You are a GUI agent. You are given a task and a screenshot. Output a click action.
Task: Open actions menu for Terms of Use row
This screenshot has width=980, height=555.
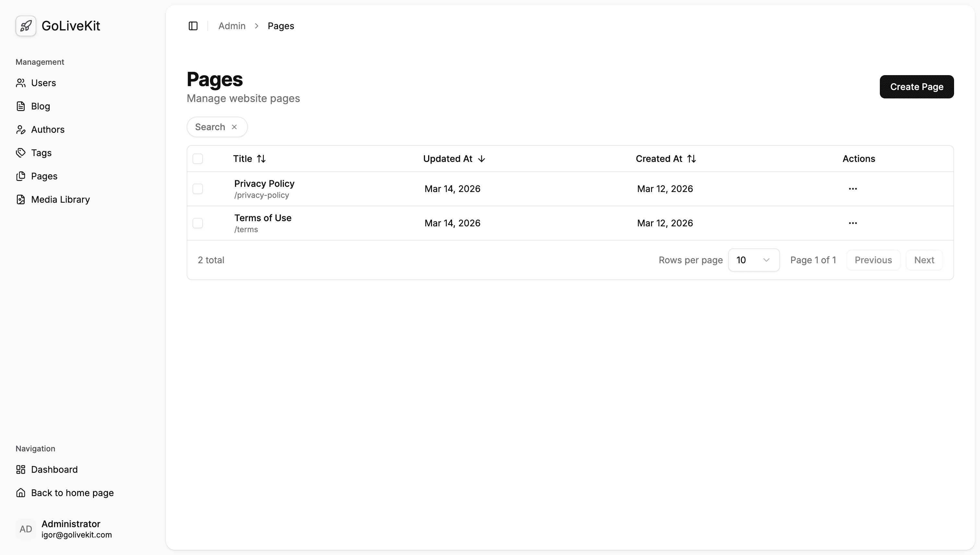pyautogui.click(x=853, y=223)
